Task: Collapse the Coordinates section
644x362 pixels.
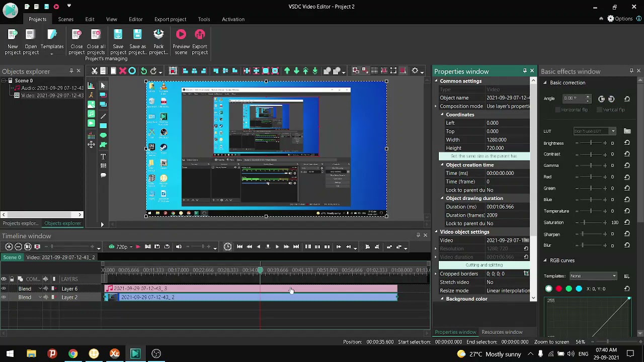Action: click(x=442, y=115)
